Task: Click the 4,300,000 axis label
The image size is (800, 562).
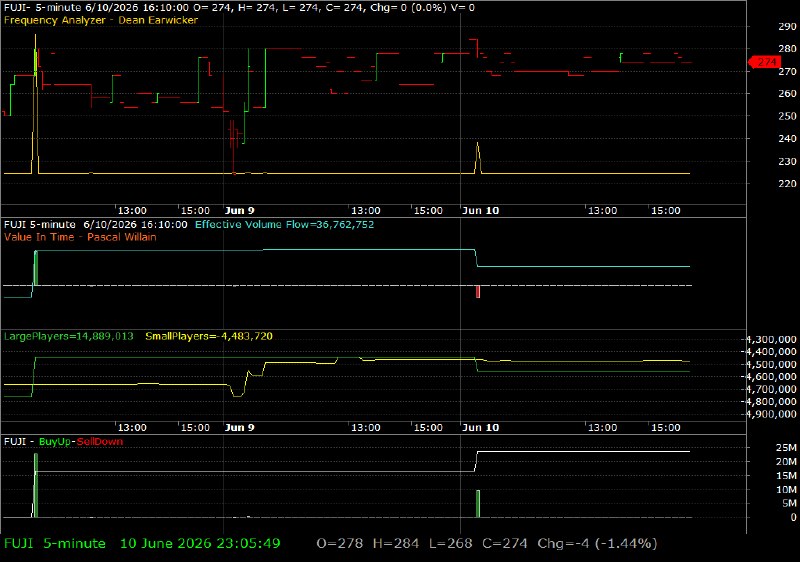Action: [x=771, y=339]
